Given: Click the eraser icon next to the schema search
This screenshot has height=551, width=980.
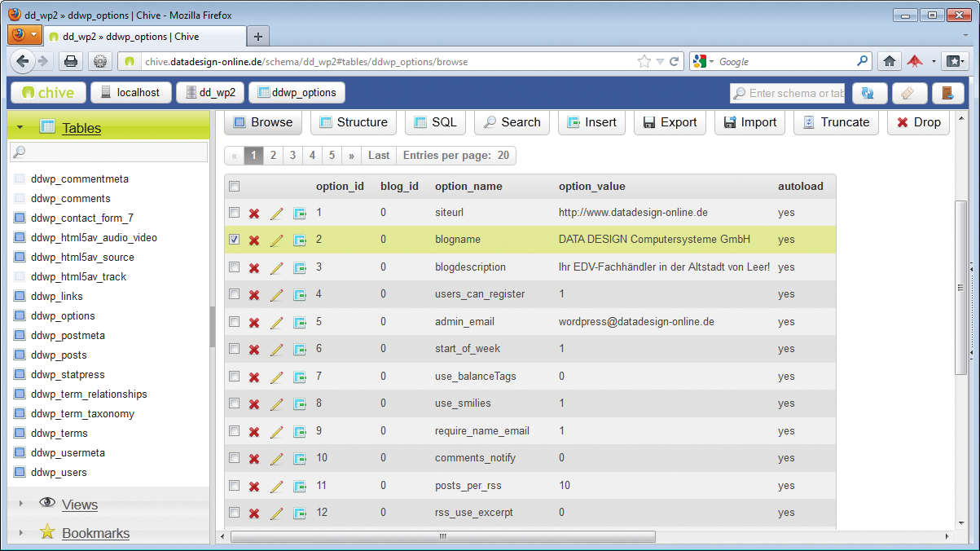Looking at the screenshot, I should [x=907, y=93].
